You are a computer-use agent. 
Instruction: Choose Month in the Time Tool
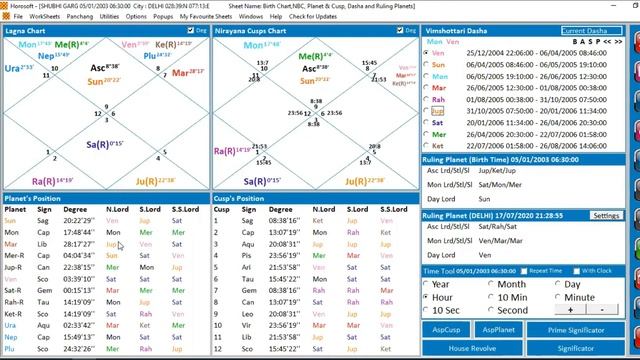tap(491, 284)
